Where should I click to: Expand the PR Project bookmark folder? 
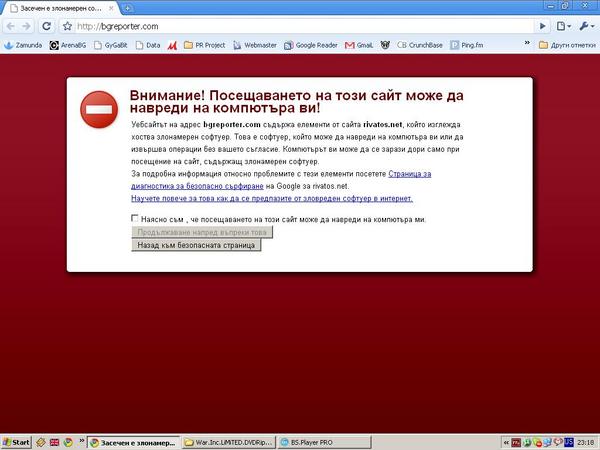pos(204,45)
